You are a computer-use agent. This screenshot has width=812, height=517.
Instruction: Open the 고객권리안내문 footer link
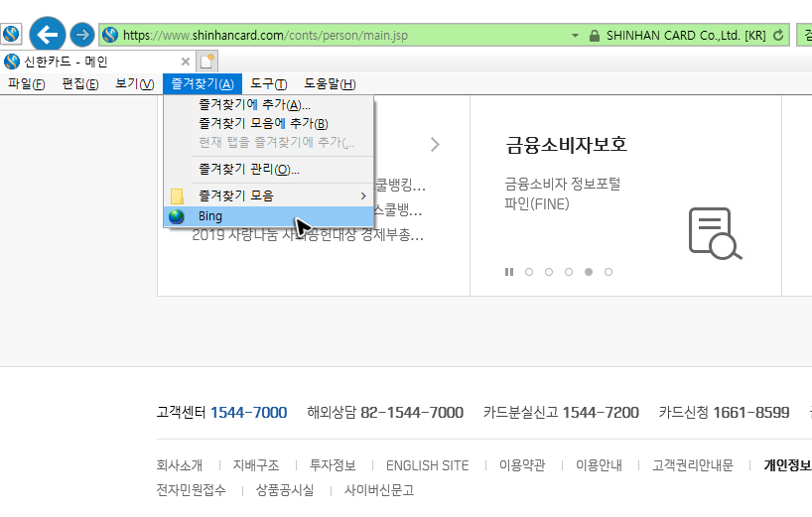[x=693, y=465]
